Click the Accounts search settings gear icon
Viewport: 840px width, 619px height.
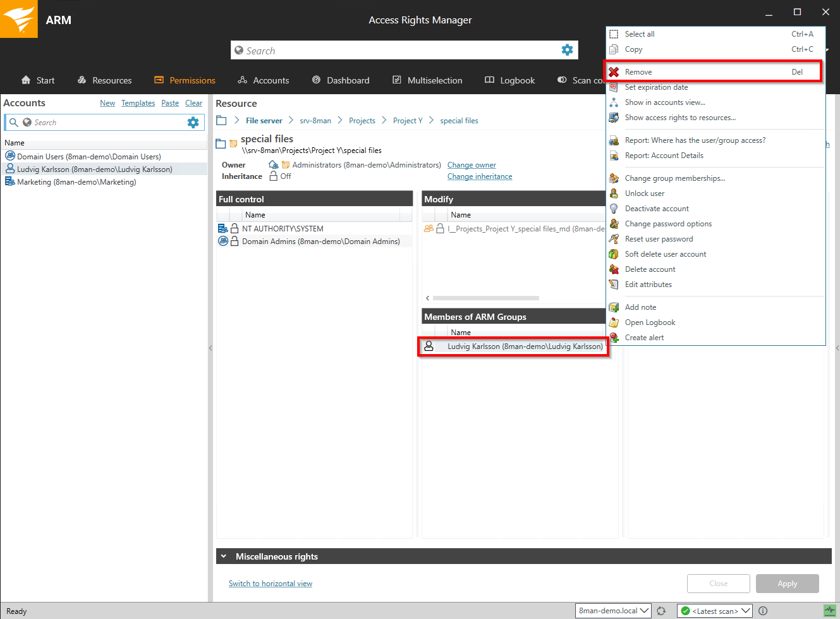(x=193, y=123)
